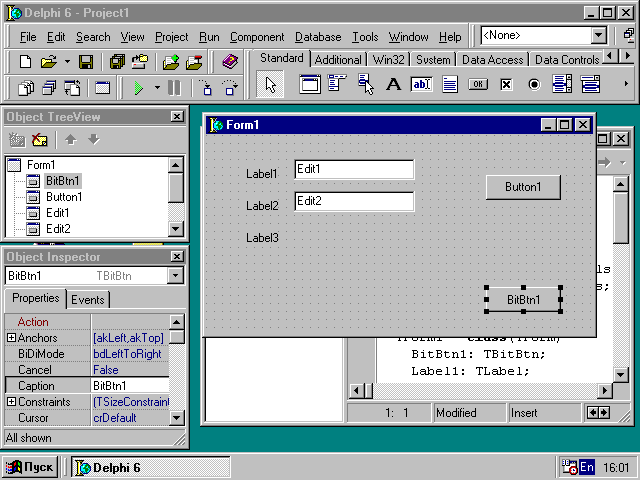This screenshot has width=640, height=480.
Task: Select the ListBox component icon
Action: pyautogui.click(x=562, y=84)
